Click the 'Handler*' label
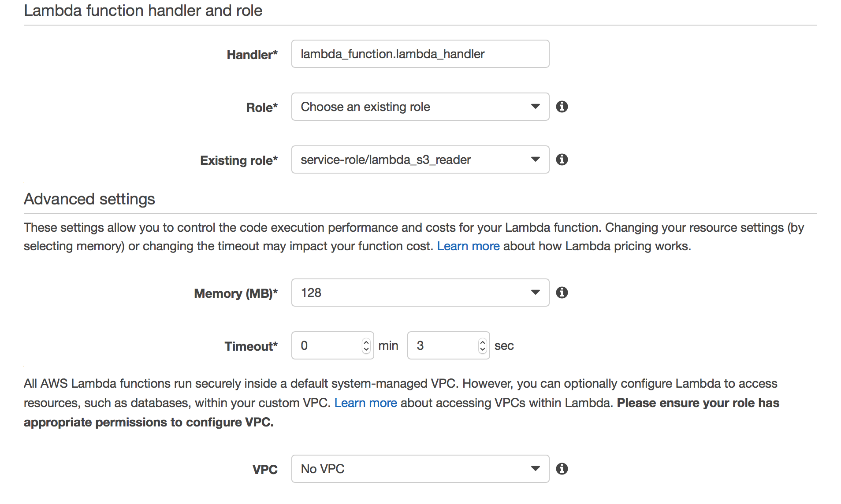The image size is (841, 504). click(x=252, y=55)
